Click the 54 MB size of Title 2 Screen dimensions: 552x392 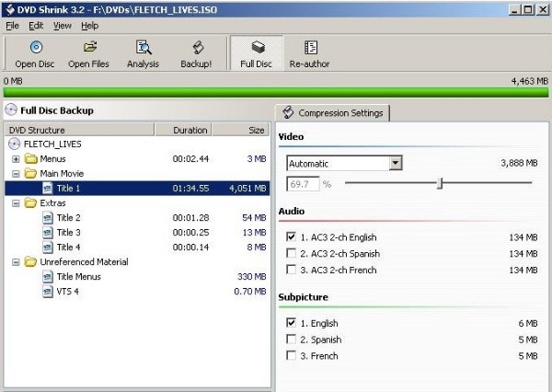pos(254,218)
